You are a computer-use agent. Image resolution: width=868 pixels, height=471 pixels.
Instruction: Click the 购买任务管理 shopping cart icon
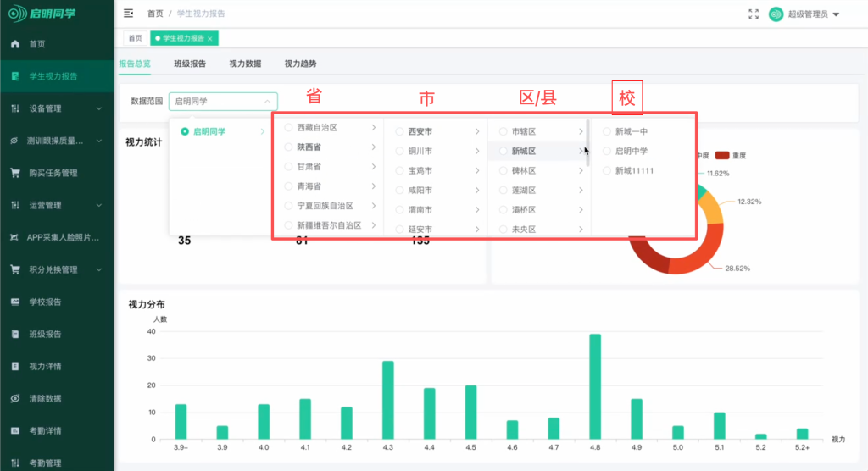[15, 173]
